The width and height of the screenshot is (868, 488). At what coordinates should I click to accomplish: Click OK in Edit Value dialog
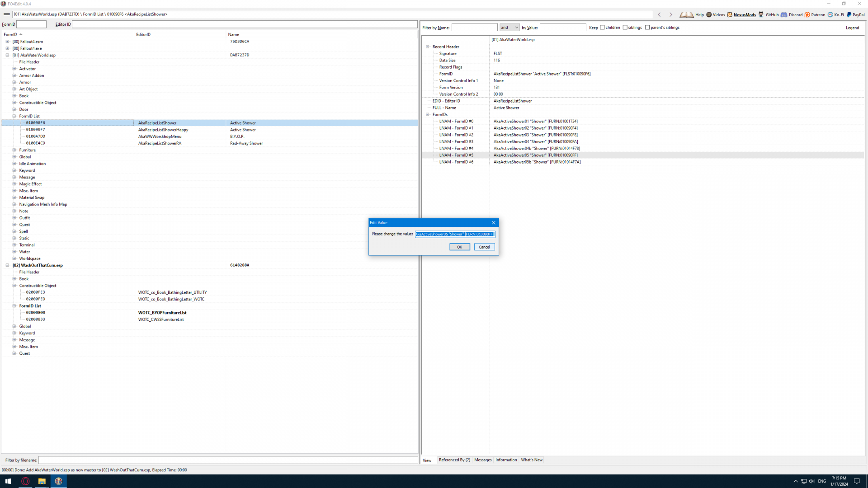tap(459, 247)
